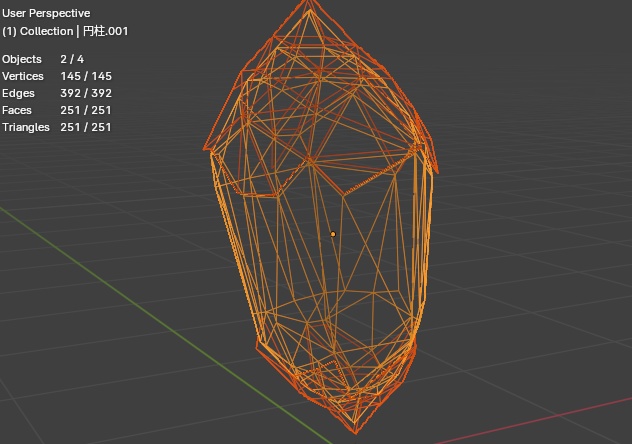The height and width of the screenshot is (444, 632).
Task: Click the orange object origin dot
Action: point(333,234)
